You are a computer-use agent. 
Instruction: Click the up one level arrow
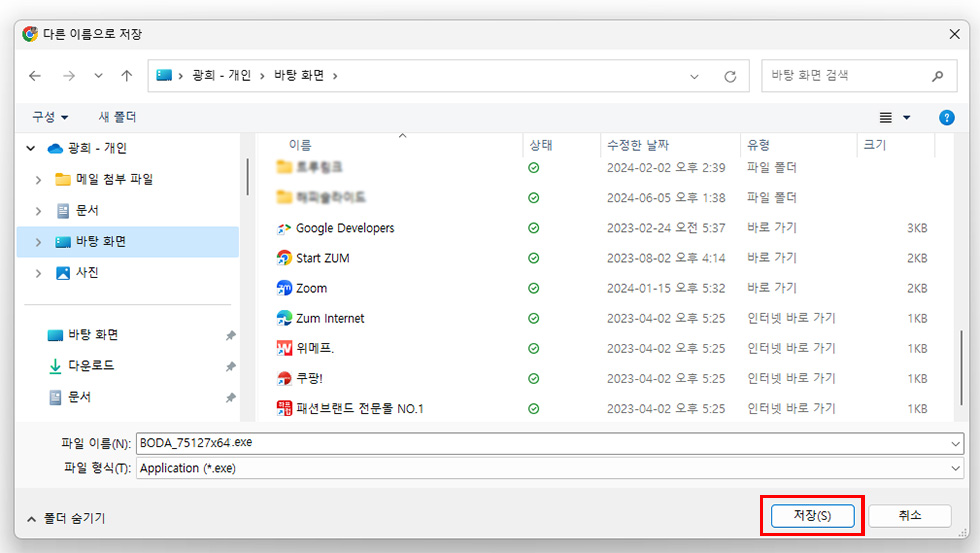126,76
